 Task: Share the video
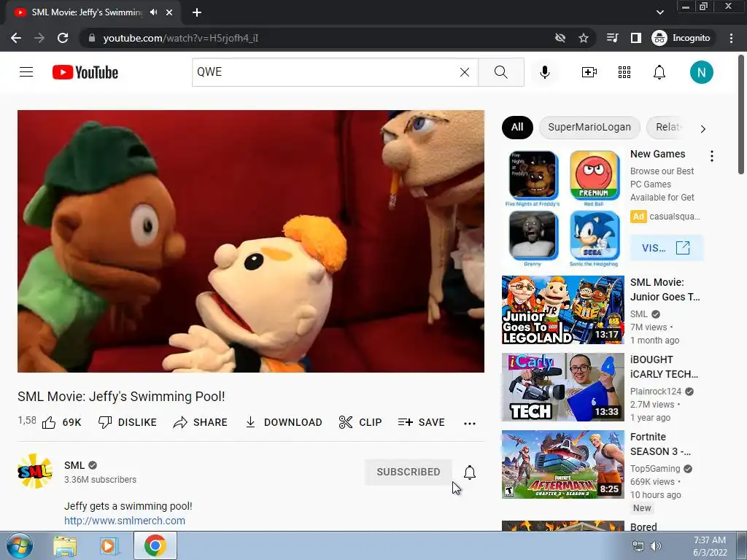(200, 422)
